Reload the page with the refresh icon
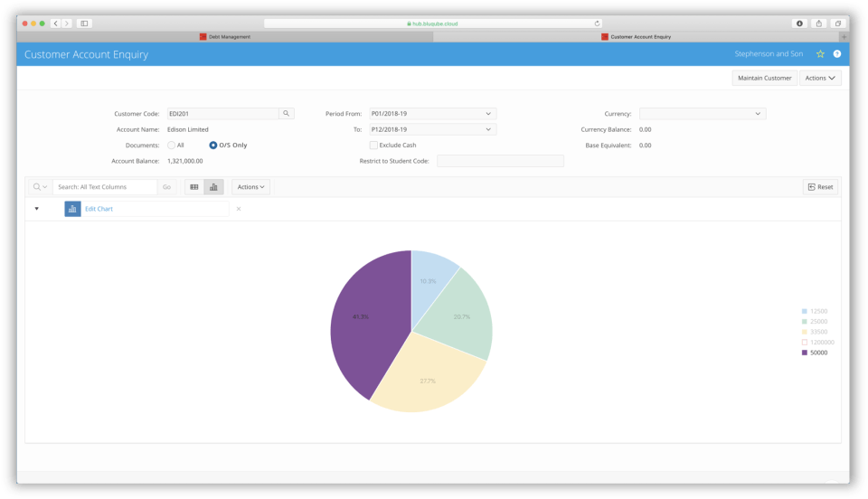This screenshot has height=499, width=868. click(597, 24)
